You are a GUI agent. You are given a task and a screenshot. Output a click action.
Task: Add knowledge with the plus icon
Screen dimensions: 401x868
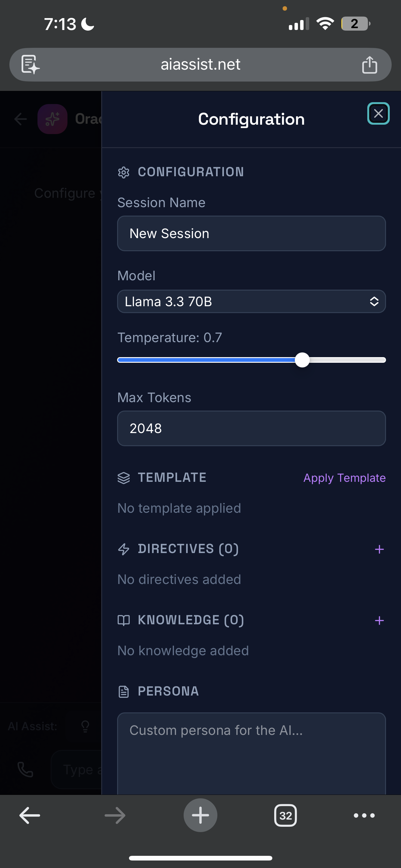(x=379, y=620)
